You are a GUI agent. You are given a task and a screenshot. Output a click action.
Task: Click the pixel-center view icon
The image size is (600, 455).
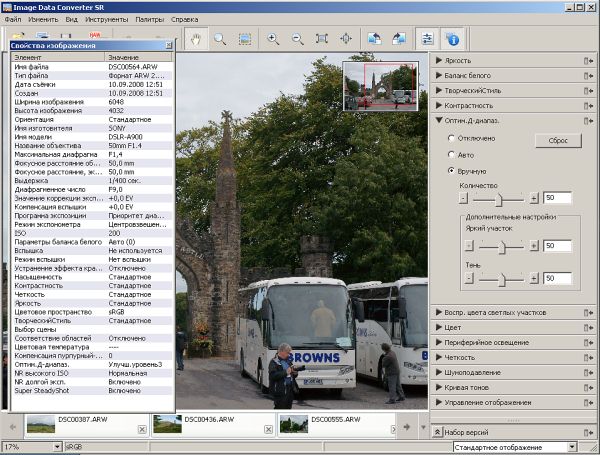click(346, 39)
